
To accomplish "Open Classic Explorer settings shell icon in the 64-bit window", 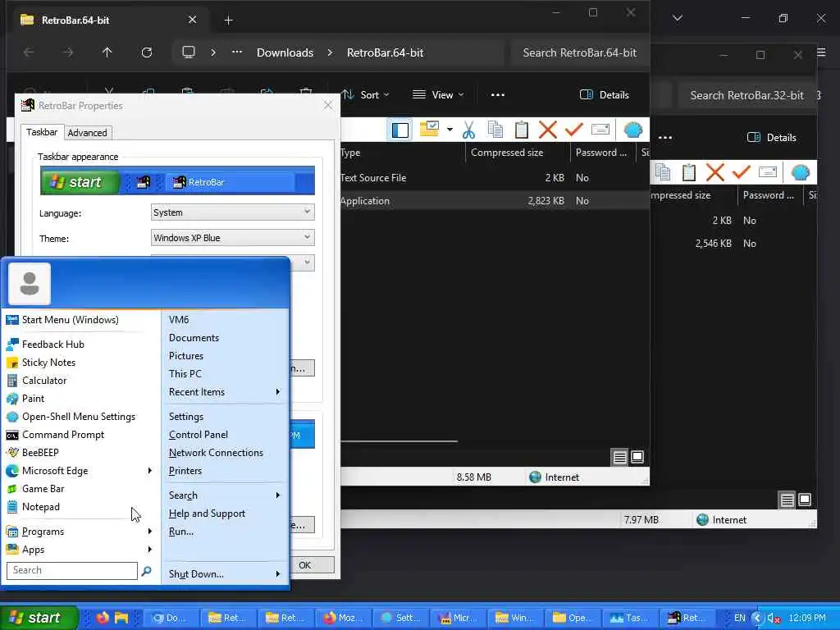I will point(632,130).
